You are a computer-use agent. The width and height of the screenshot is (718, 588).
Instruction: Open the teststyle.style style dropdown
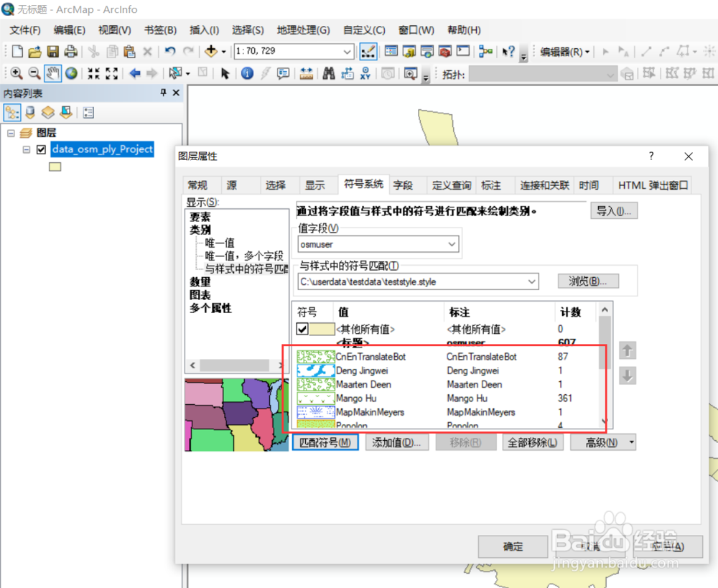click(531, 281)
